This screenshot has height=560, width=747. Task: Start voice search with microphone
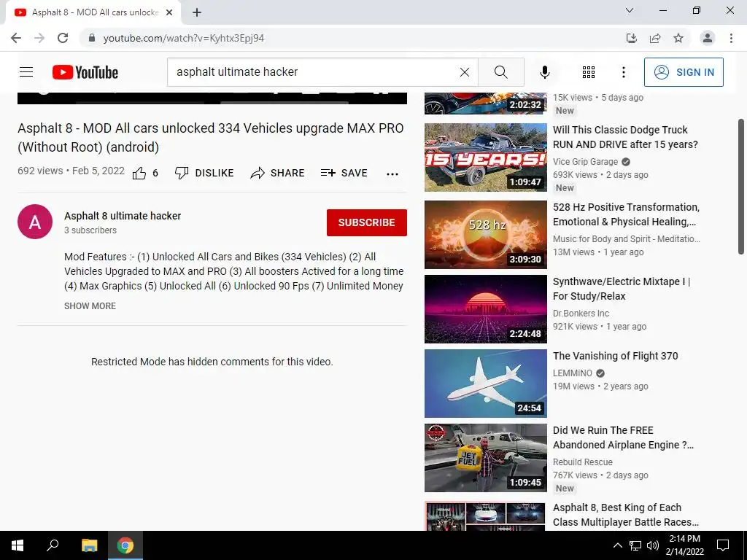(x=544, y=72)
